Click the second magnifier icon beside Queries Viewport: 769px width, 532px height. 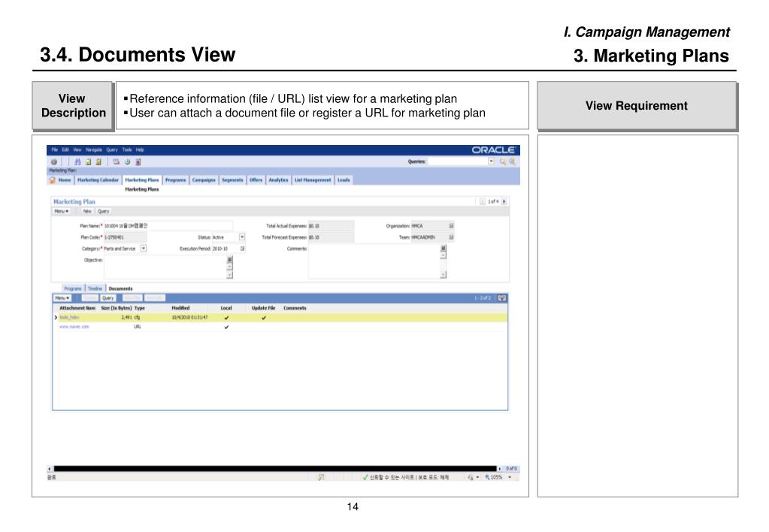tap(512, 162)
